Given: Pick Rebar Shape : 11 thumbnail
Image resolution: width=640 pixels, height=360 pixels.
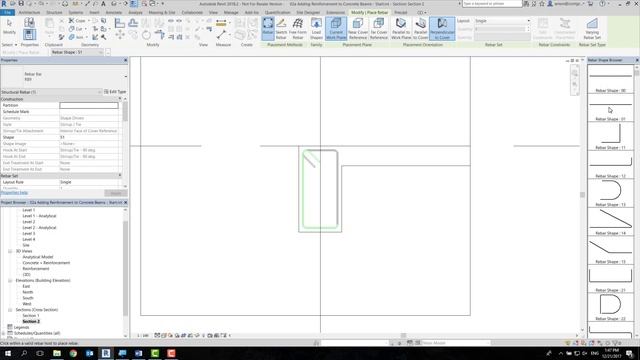Looking at the screenshot, I should (610, 136).
